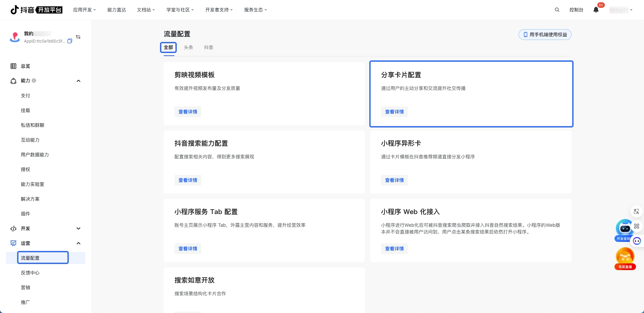Switch to the 头条 tab
The height and width of the screenshot is (313, 644).
[x=189, y=47]
